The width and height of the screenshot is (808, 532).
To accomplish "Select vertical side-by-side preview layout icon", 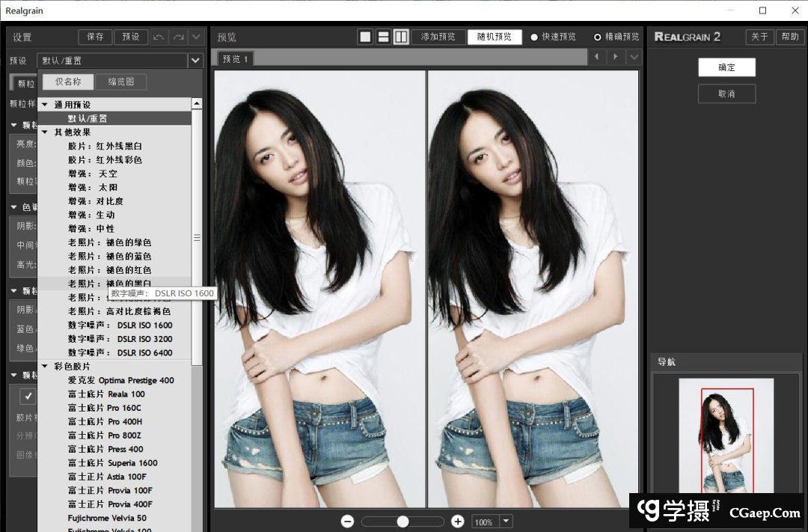I will pos(401,37).
